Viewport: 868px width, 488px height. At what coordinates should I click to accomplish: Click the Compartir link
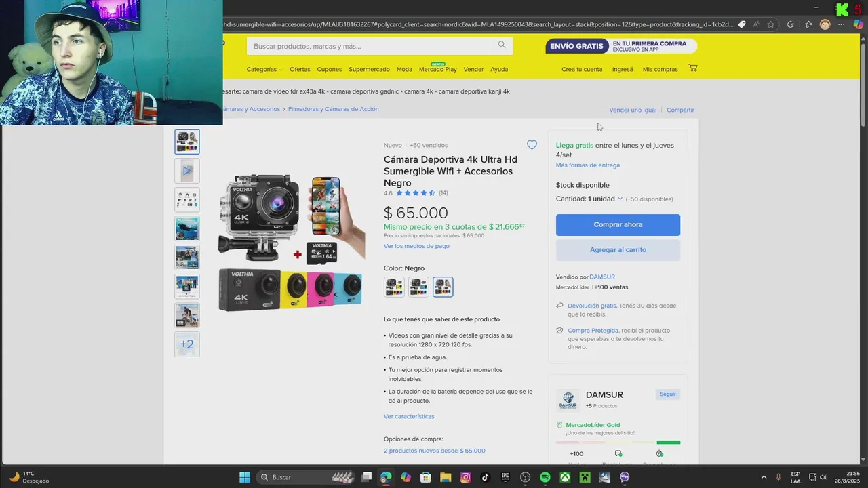pyautogui.click(x=680, y=110)
